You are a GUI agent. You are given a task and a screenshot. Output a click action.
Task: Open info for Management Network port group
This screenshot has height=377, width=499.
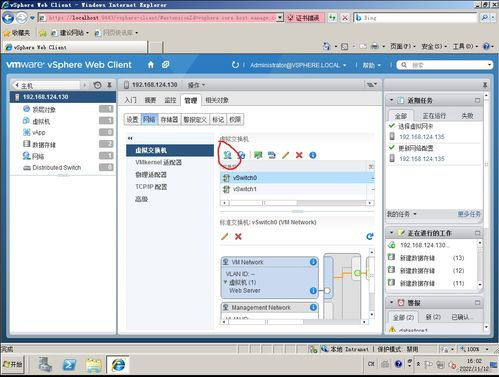pos(313,307)
